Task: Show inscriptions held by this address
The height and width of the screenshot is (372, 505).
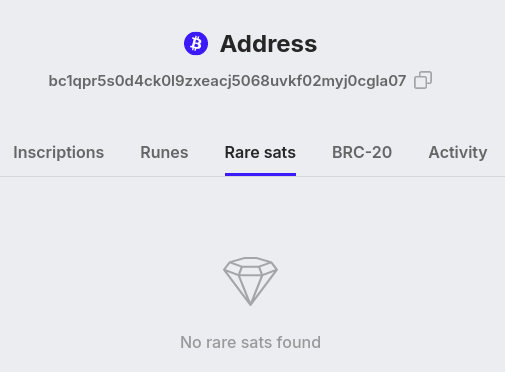Action: click(x=59, y=152)
